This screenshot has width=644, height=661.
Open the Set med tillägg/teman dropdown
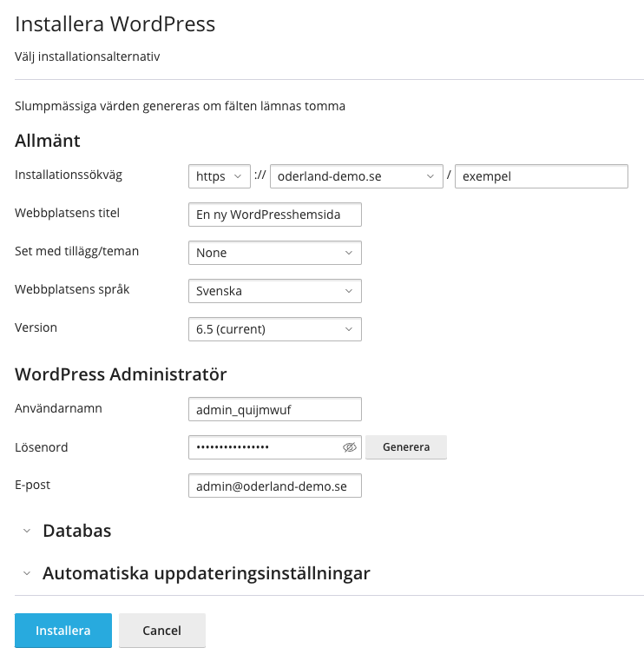point(274,253)
